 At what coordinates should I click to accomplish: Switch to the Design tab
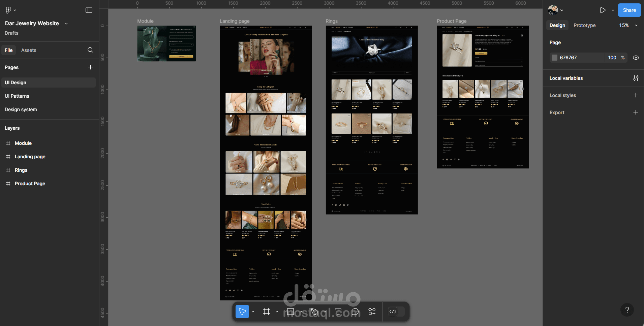[557, 25]
